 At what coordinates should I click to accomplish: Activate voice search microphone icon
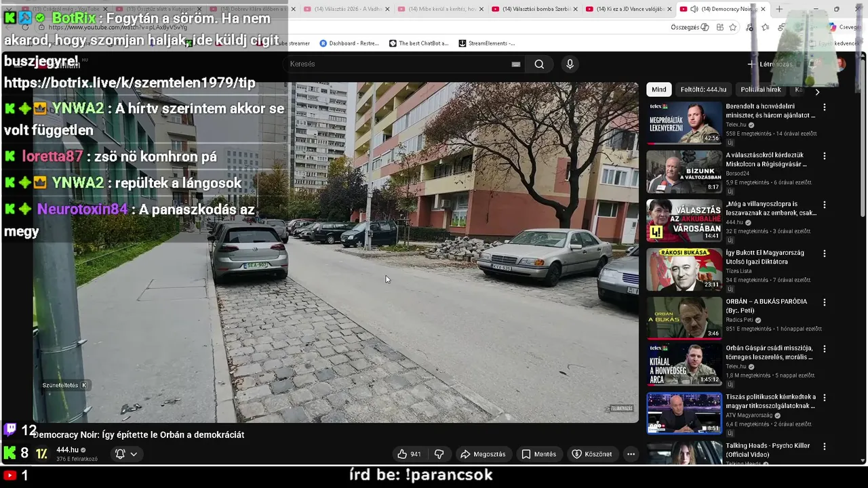coord(570,64)
